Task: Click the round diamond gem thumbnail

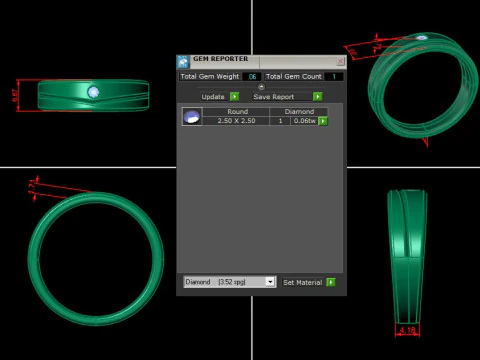Action: [x=192, y=116]
